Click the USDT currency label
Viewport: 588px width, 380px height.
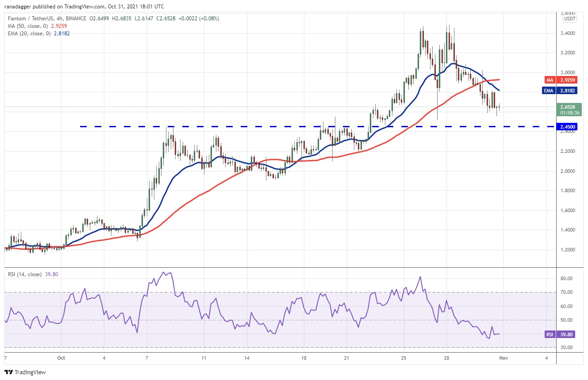click(570, 19)
